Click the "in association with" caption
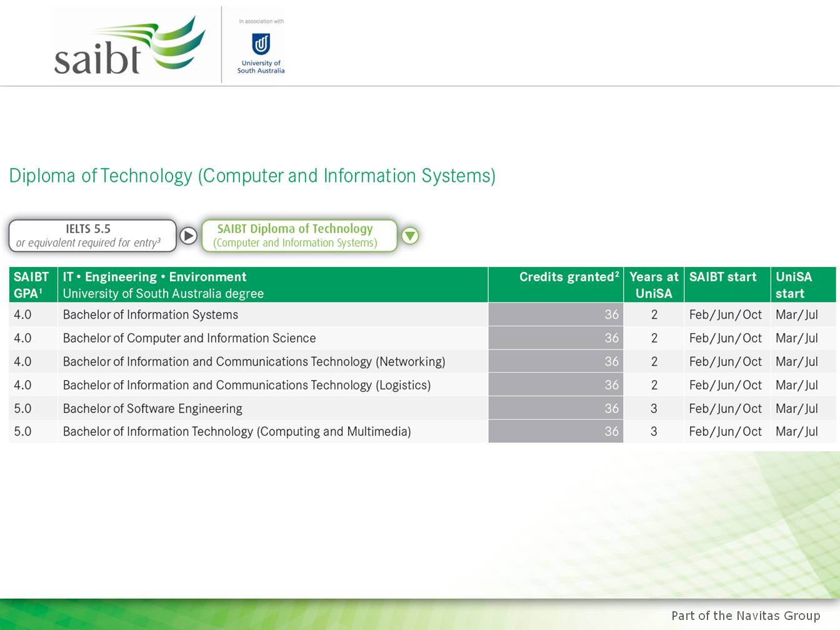 point(261,21)
